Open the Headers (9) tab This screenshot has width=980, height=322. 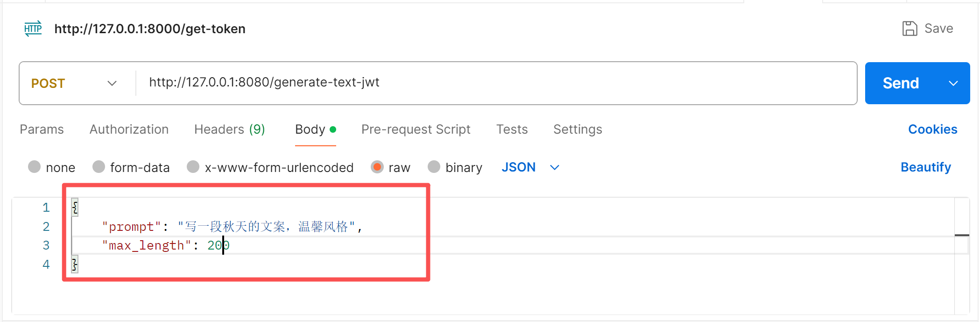pyautogui.click(x=229, y=129)
